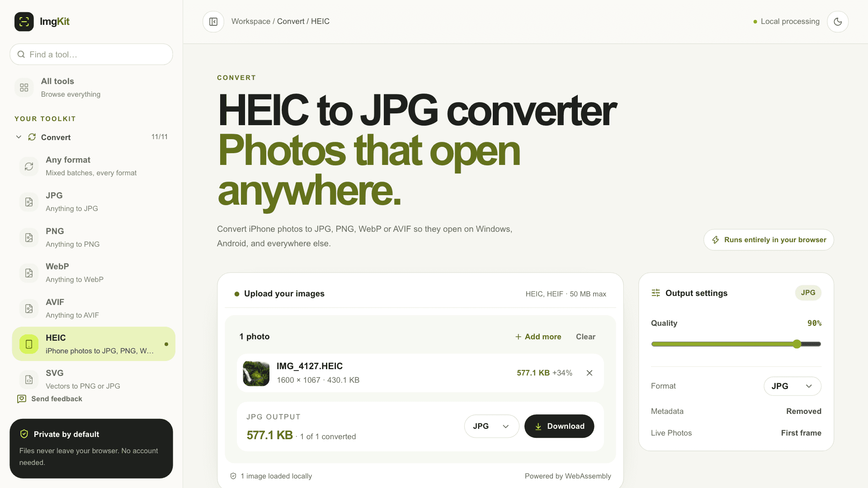Open the PNG Anything to PNG item

(x=94, y=238)
